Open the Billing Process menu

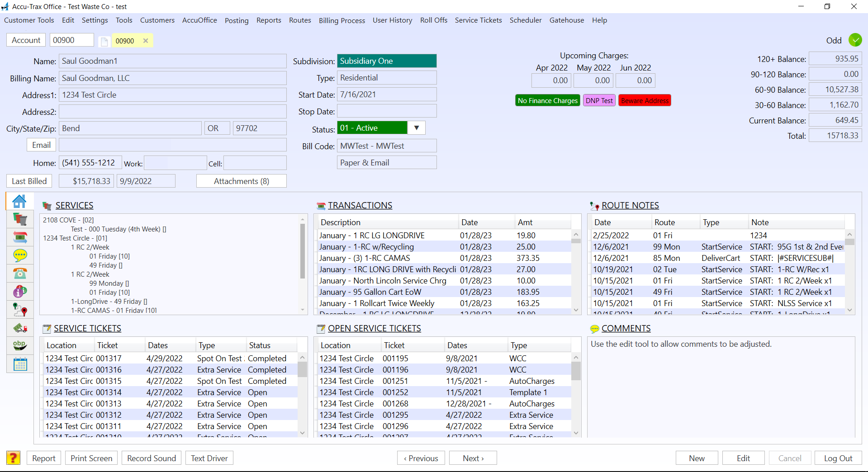(342, 20)
